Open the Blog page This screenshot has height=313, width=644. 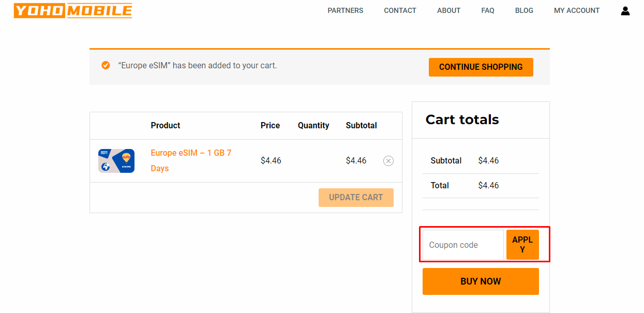tap(524, 10)
